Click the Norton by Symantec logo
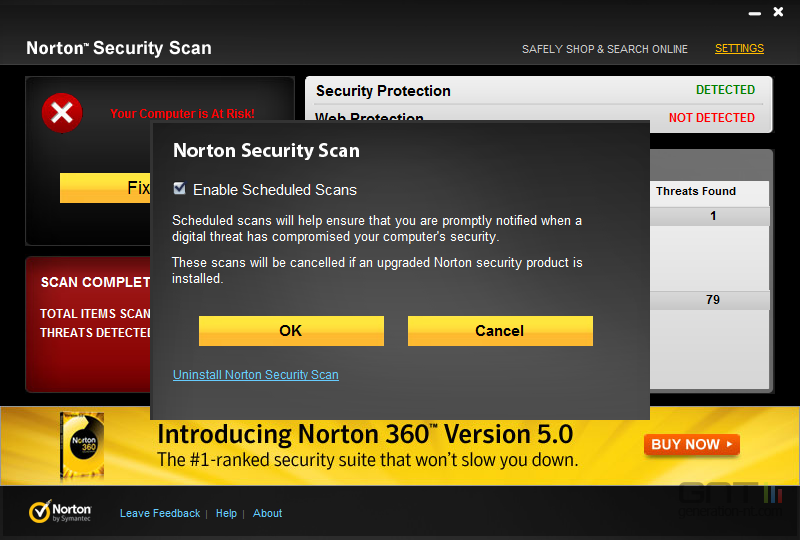The width and height of the screenshot is (800, 540). 60,511
